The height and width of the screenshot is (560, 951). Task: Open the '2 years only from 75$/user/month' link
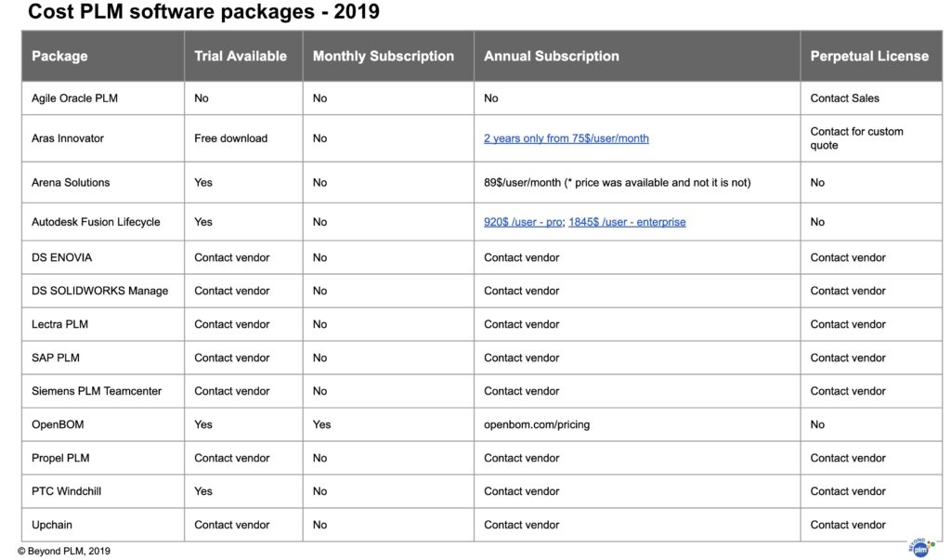[x=566, y=138]
